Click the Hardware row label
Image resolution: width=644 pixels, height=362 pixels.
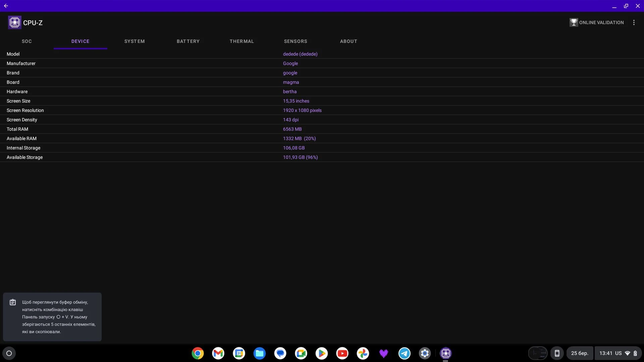[x=17, y=92]
